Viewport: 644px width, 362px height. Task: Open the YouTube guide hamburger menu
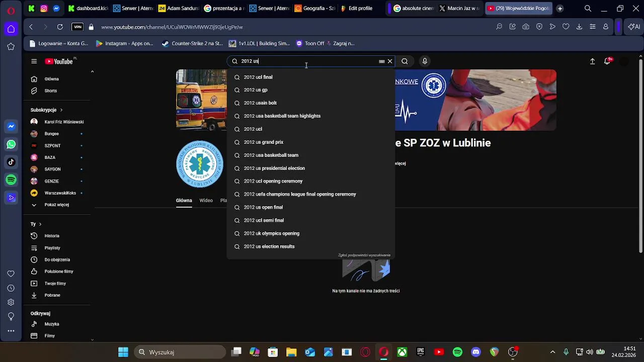(x=34, y=61)
